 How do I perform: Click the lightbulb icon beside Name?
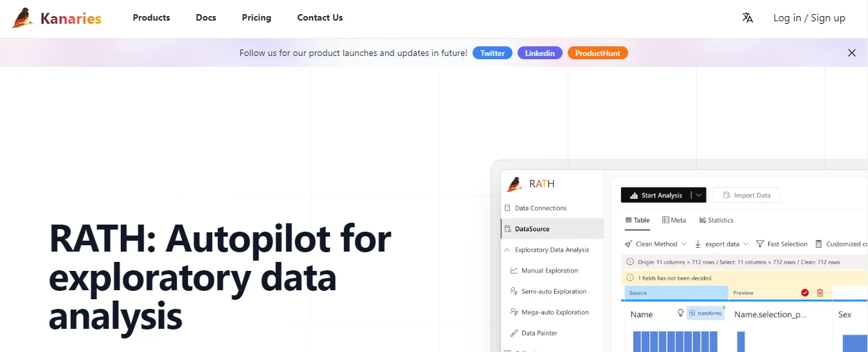click(681, 313)
